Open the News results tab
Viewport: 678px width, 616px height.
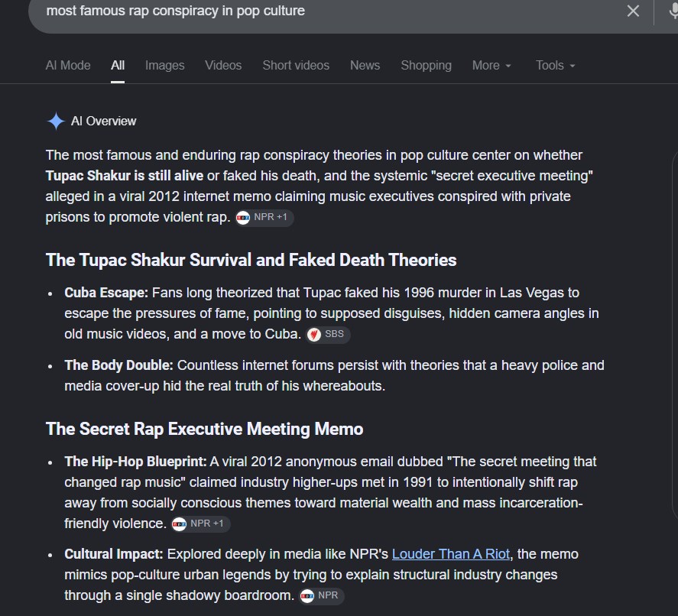[365, 65]
